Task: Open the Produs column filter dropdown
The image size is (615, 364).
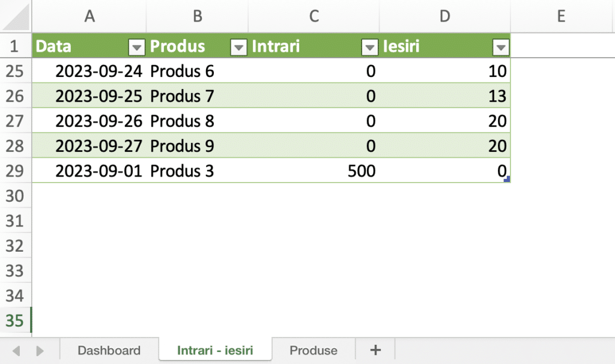Action: coord(238,47)
